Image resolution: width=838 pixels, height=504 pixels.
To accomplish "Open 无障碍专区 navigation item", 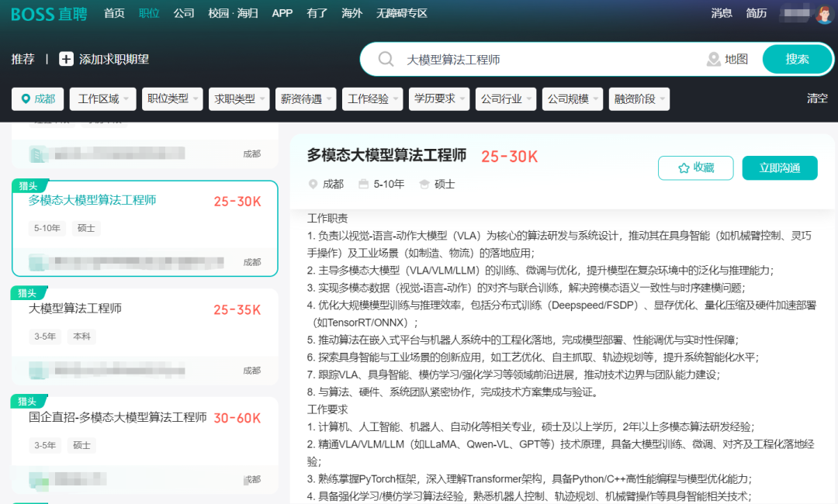I will (402, 13).
